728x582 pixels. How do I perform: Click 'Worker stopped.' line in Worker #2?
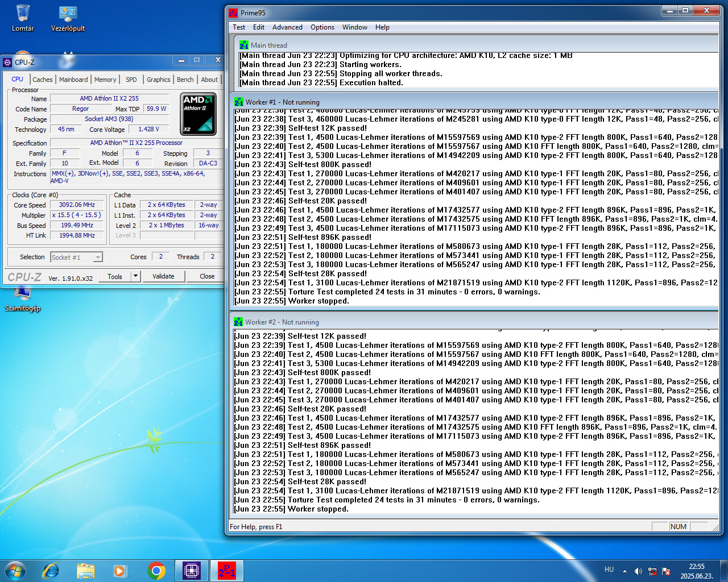pos(318,509)
